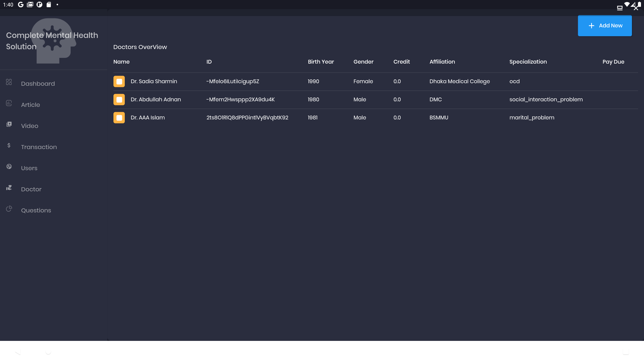
Task: Click the Users icon in sidebar
Action: click(x=9, y=166)
